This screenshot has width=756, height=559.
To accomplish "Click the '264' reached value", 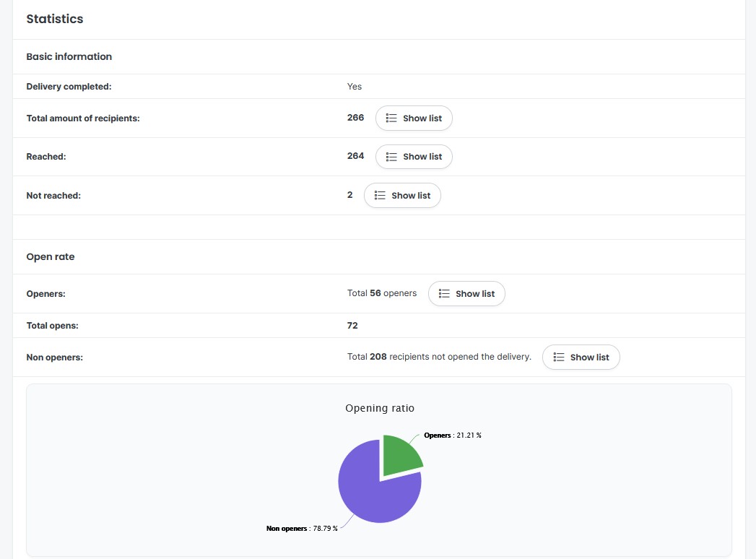I will click(355, 156).
